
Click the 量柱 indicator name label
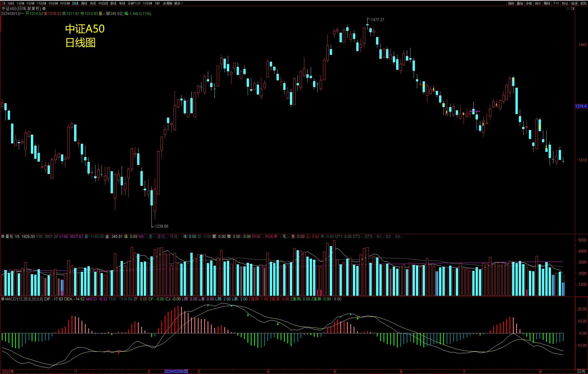click(x=9, y=236)
